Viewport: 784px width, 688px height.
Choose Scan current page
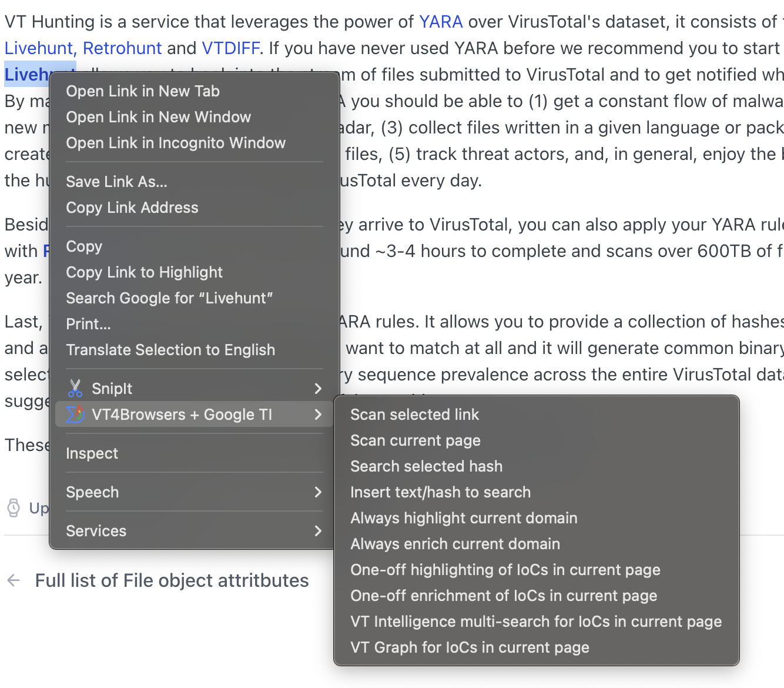[537, 440]
